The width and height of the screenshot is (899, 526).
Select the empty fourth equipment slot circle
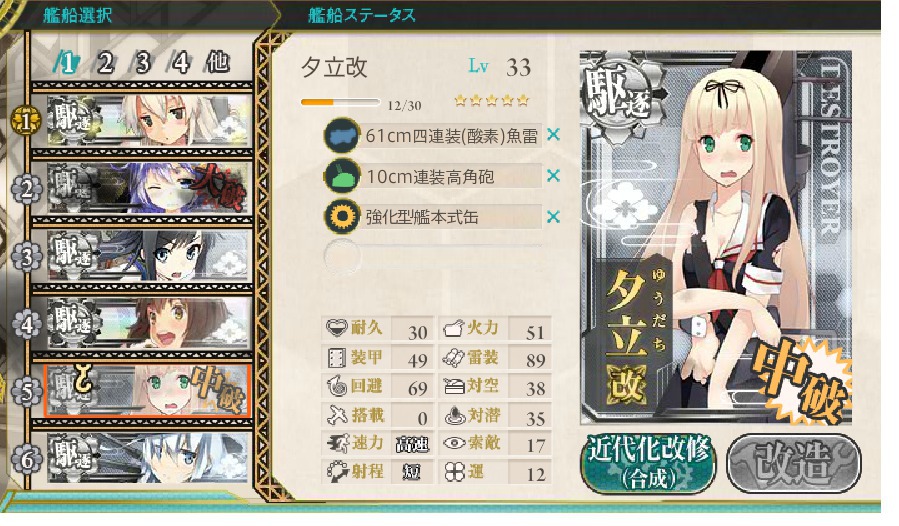coord(342,258)
